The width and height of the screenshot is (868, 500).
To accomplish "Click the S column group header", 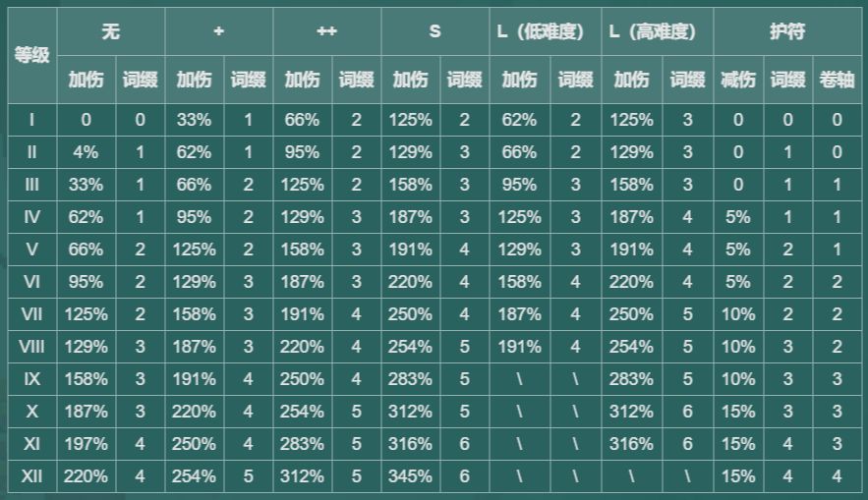I will click(x=434, y=31).
